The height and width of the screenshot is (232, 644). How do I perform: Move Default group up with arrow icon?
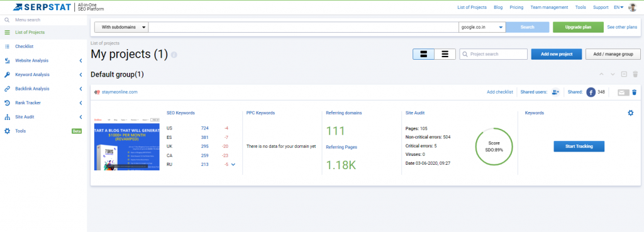click(x=602, y=74)
